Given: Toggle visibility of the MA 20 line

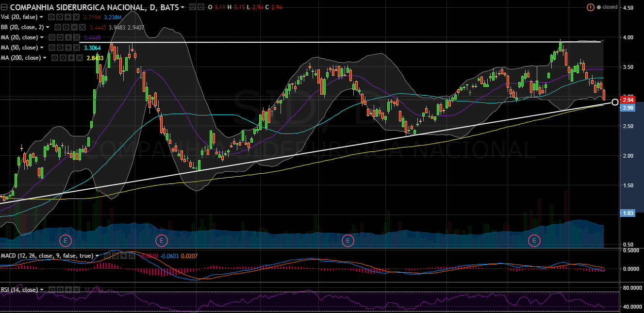Looking at the screenshot, I should point(52,37).
